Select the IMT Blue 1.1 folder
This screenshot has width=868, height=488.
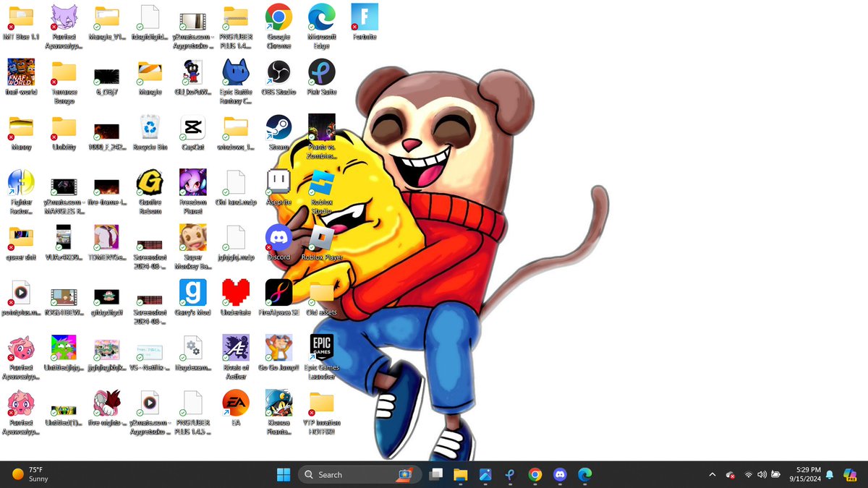coord(21,22)
